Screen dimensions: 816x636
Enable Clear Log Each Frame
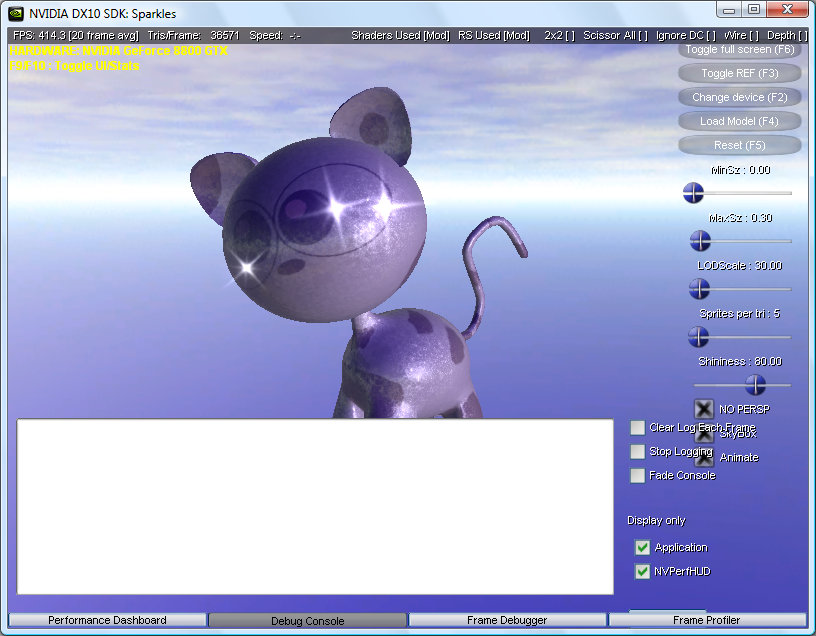638,428
